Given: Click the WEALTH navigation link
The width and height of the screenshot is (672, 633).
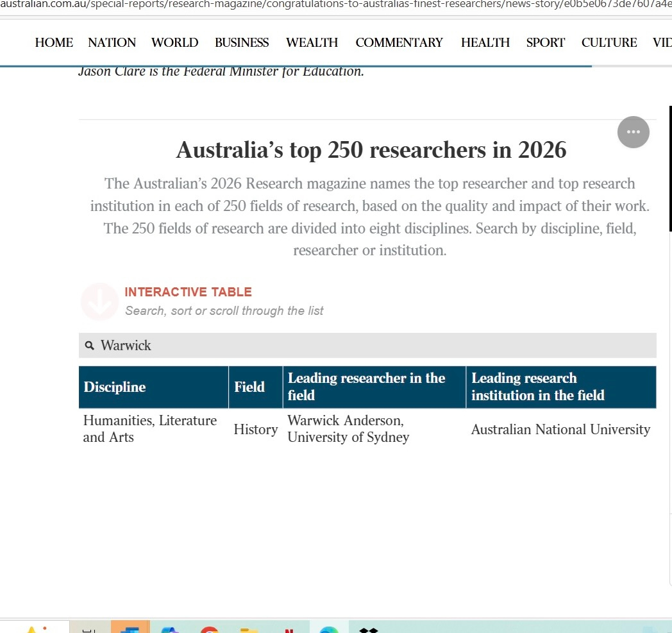Looking at the screenshot, I should click(x=312, y=43).
